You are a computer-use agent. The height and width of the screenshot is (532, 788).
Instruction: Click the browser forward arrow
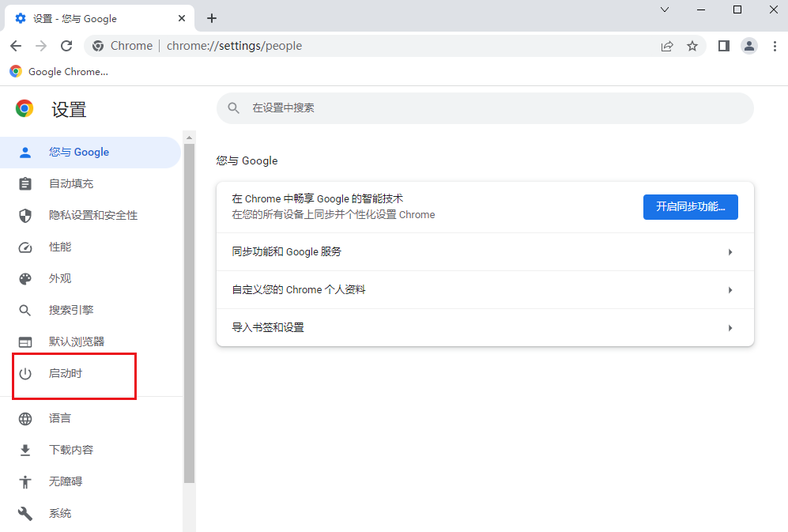(x=41, y=46)
